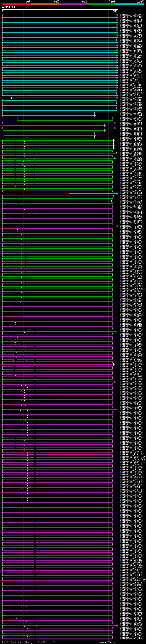This screenshot has height=644, width=146.
Task: Click the UniRef100_A8IW20 label
Action: [131, 158]
